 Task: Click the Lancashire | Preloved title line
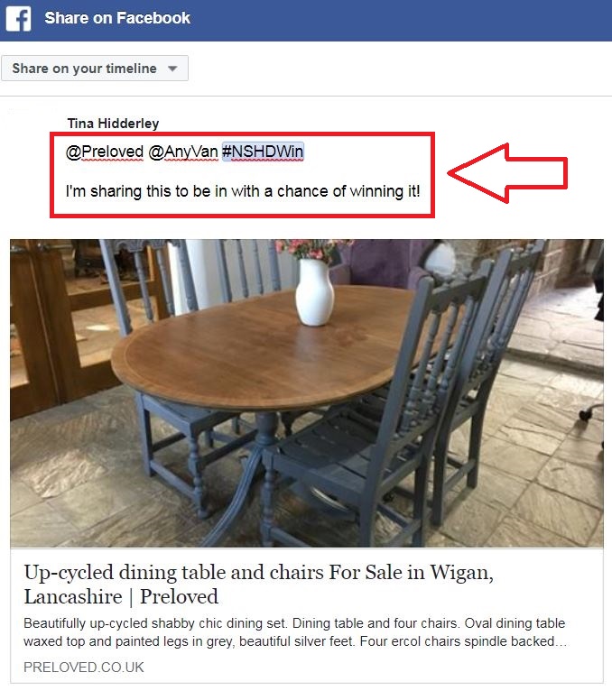[x=121, y=596]
